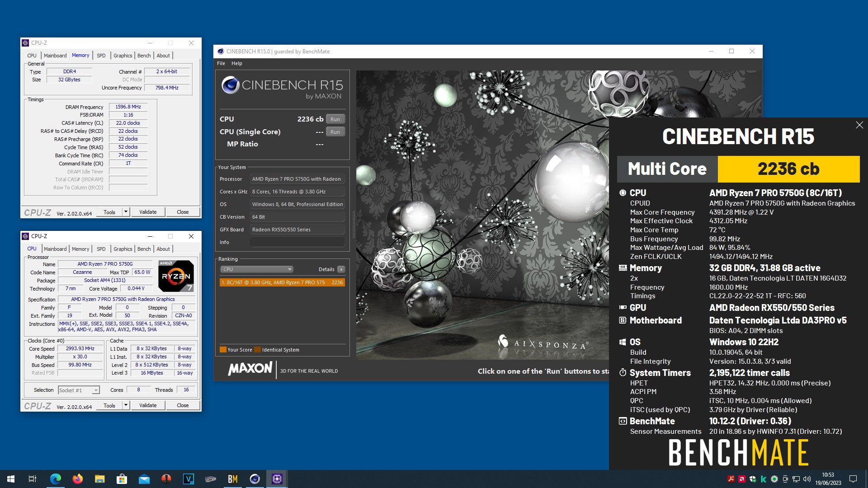Click Close button in upper CPU-Z window

point(183,212)
